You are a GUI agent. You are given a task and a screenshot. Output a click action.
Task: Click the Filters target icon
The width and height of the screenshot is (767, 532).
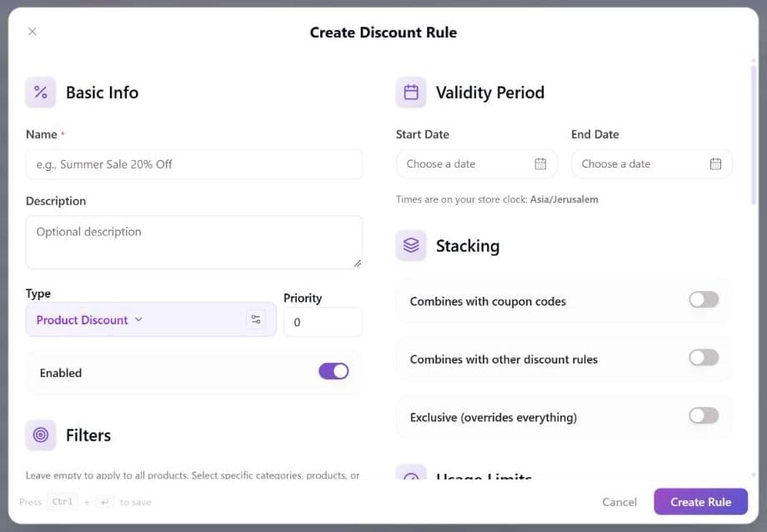41,434
